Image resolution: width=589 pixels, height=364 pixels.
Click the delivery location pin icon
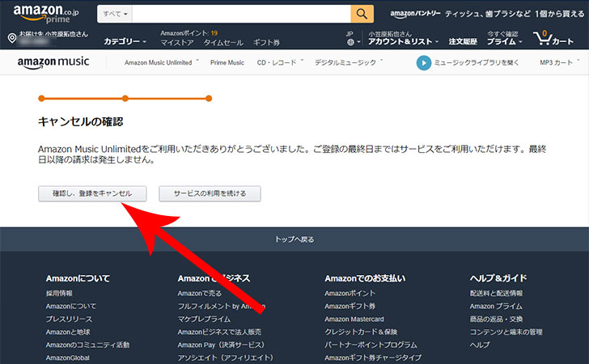(12, 38)
